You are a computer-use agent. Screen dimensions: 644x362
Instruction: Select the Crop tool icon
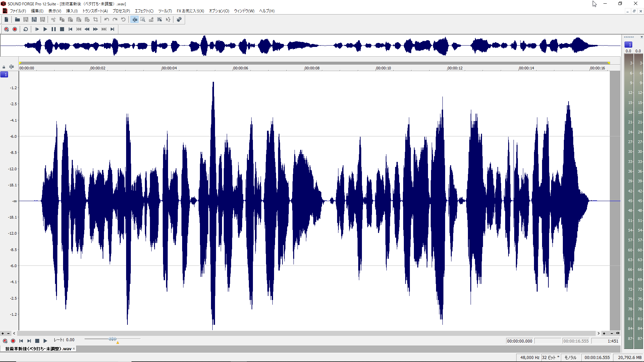point(96,19)
